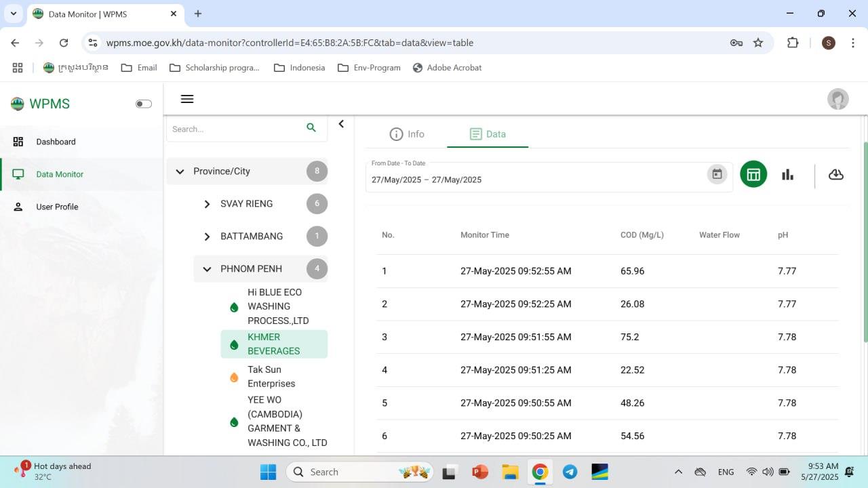Click the KHMER BEVERAGES green droplet
This screenshot has width=868, height=488.
point(234,344)
